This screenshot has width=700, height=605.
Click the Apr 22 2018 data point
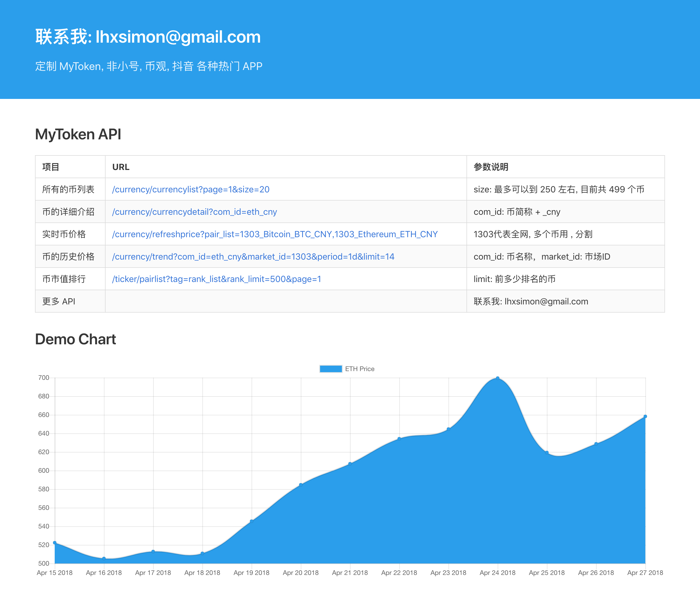pos(399,439)
